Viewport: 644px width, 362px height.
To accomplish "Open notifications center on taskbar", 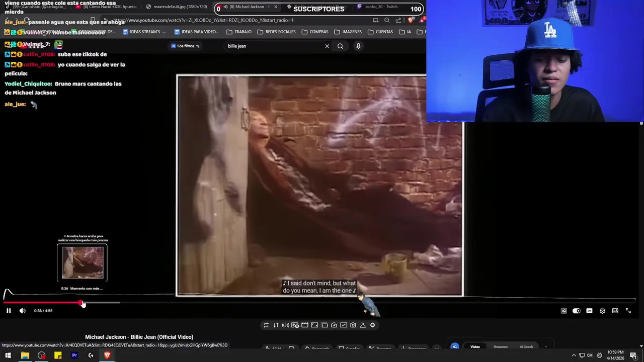I will [633, 355].
